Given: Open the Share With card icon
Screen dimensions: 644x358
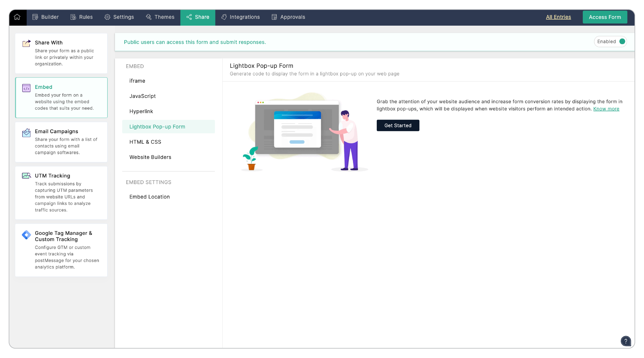Looking at the screenshot, I should [x=26, y=43].
